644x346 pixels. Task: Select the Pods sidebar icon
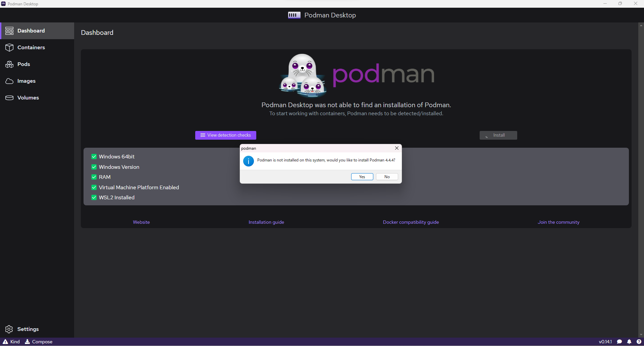[9, 64]
